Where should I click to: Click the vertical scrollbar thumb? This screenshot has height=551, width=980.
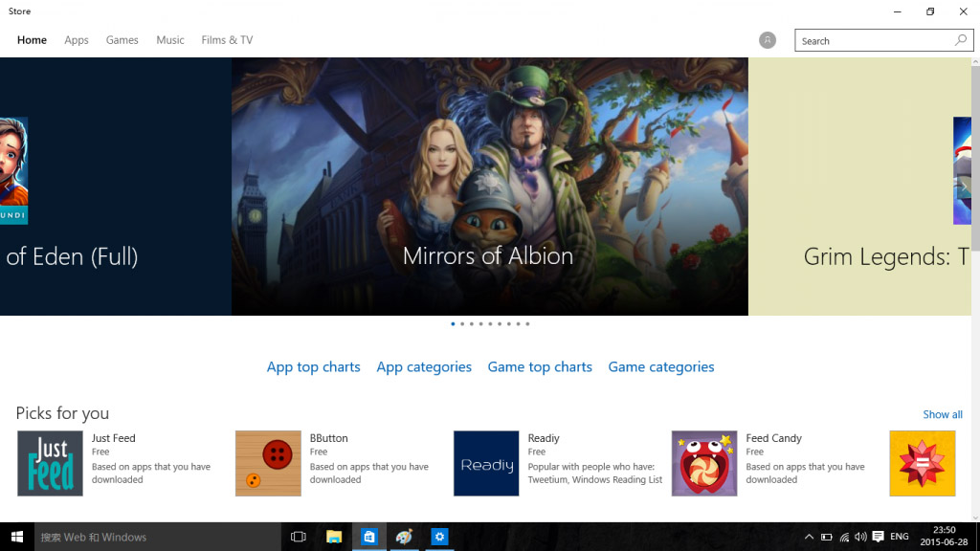click(x=975, y=158)
